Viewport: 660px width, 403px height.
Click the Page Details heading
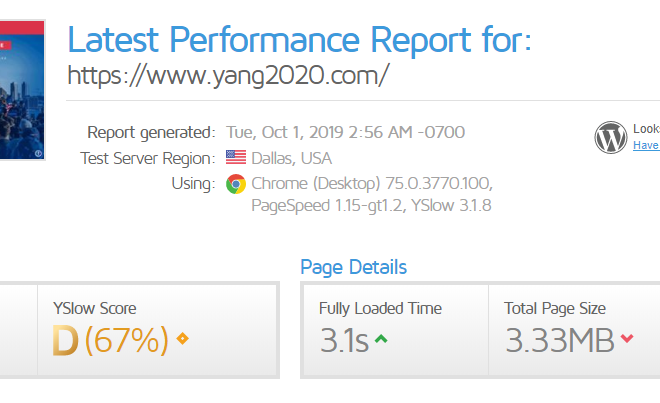[354, 267]
